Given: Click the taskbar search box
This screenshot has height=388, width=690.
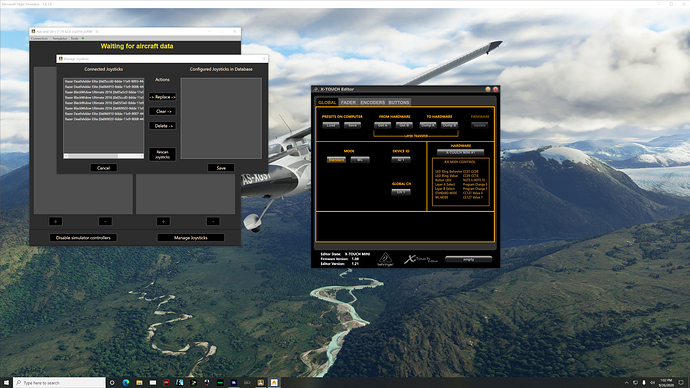Looking at the screenshot, I should click(59, 383).
